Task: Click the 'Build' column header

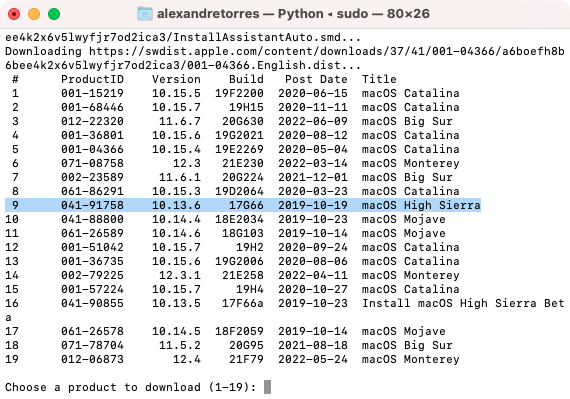Action: coord(246,79)
